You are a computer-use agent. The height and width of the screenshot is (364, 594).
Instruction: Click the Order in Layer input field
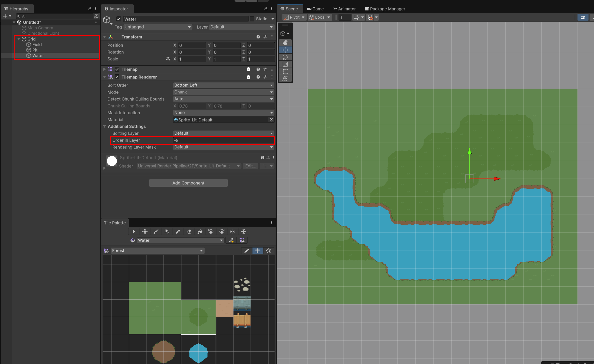(224, 140)
